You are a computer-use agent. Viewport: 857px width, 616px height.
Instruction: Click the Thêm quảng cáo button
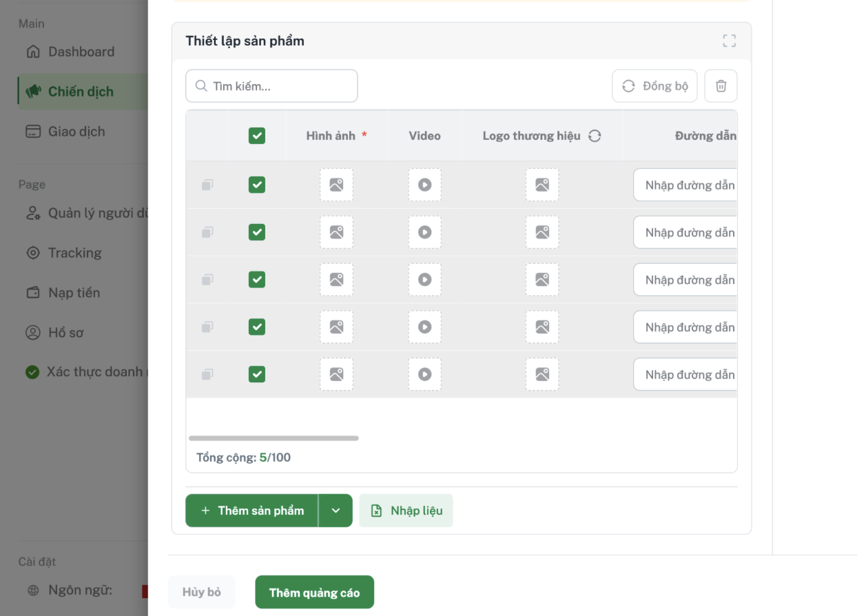point(314,593)
